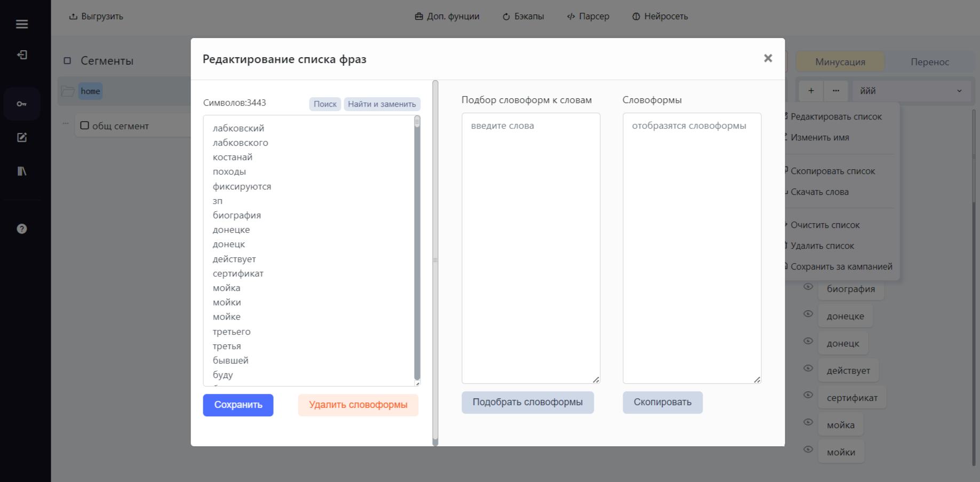Click the Скопировать button
980x482 pixels.
coord(663,402)
